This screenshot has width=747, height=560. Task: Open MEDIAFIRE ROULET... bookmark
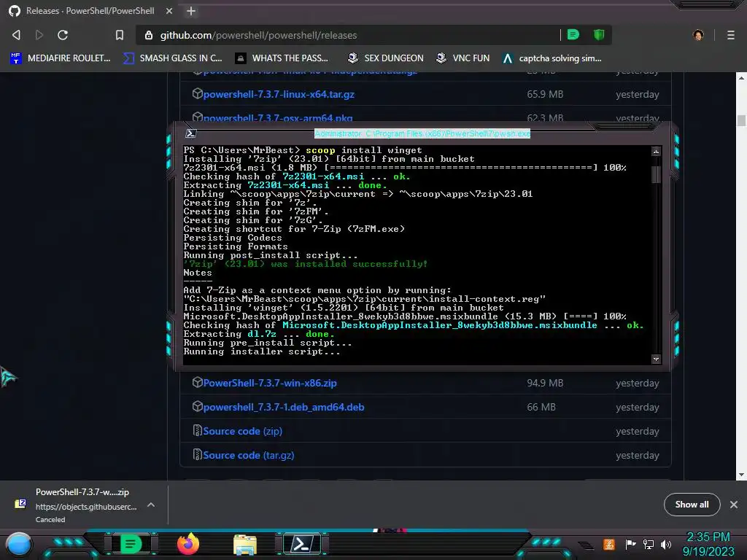61,58
